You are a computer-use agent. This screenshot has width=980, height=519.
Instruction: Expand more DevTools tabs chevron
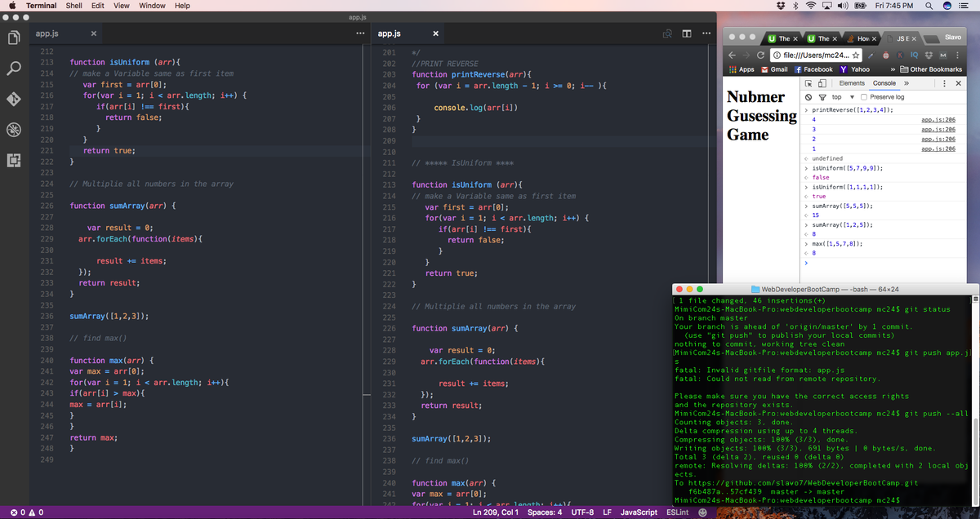click(x=906, y=83)
